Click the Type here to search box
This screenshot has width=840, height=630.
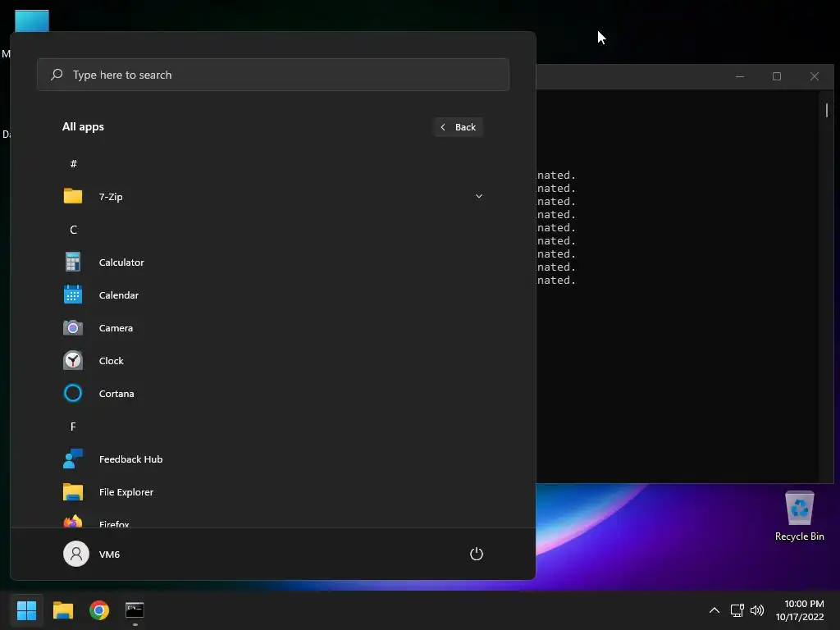(273, 75)
